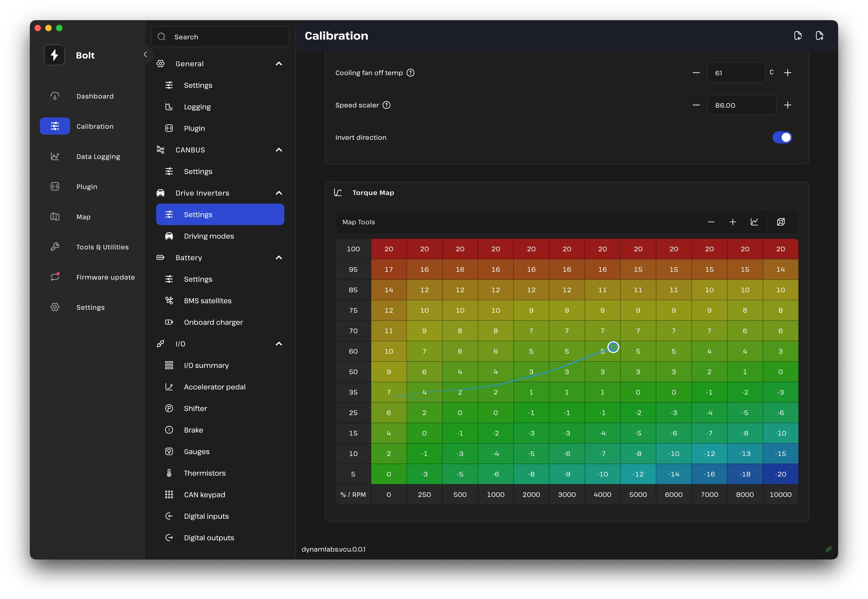Click help icon next to Speed scaler
The height and width of the screenshot is (599, 868).
click(x=386, y=105)
